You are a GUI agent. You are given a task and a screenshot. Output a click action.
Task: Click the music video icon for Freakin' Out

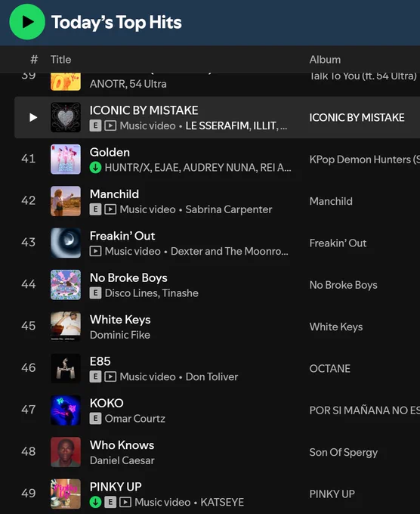pyautogui.click(x=95, y=252)
